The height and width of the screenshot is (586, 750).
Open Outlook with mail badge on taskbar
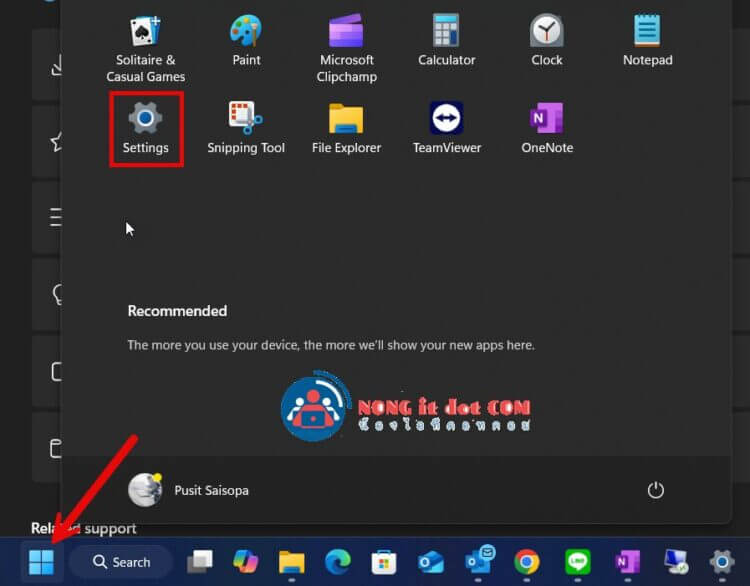tap(480, 560)
